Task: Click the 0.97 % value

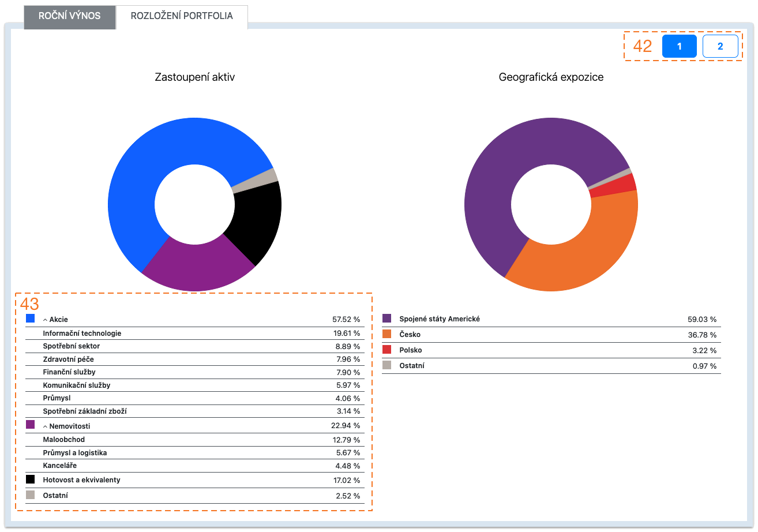Action: tap(705, 366)
